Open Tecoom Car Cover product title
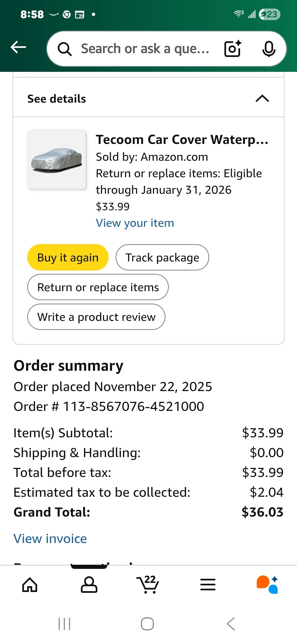Viewport: 297px width, 644px height. [x=182, y=140]
